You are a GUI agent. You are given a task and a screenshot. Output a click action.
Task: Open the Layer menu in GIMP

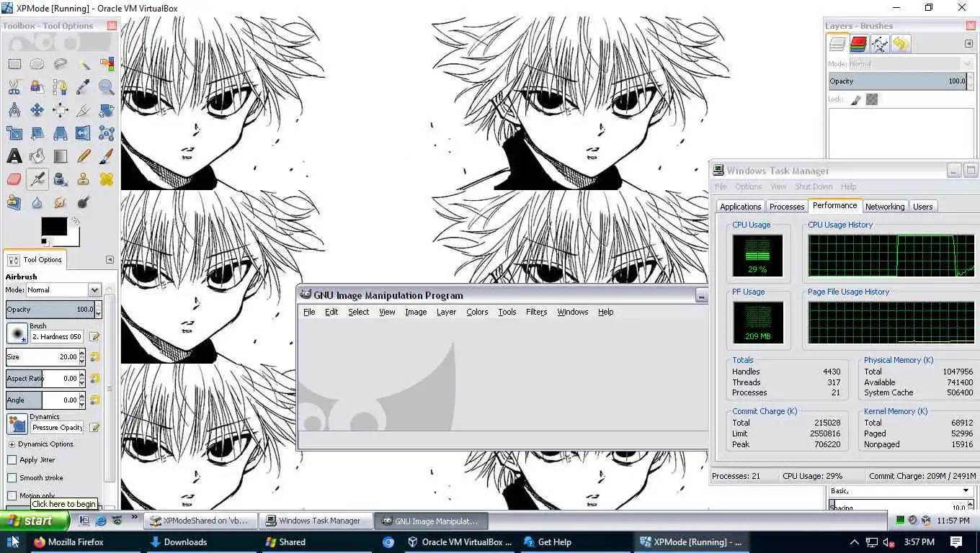446,312
